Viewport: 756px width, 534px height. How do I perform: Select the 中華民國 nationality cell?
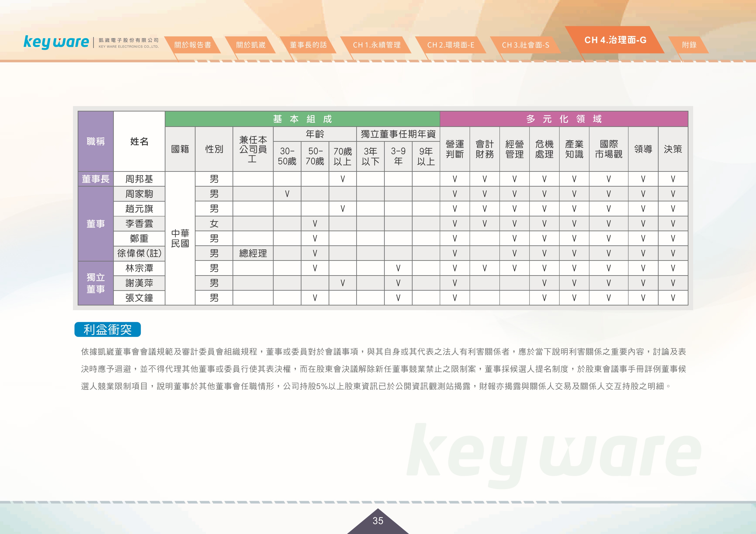click(180, 238)
